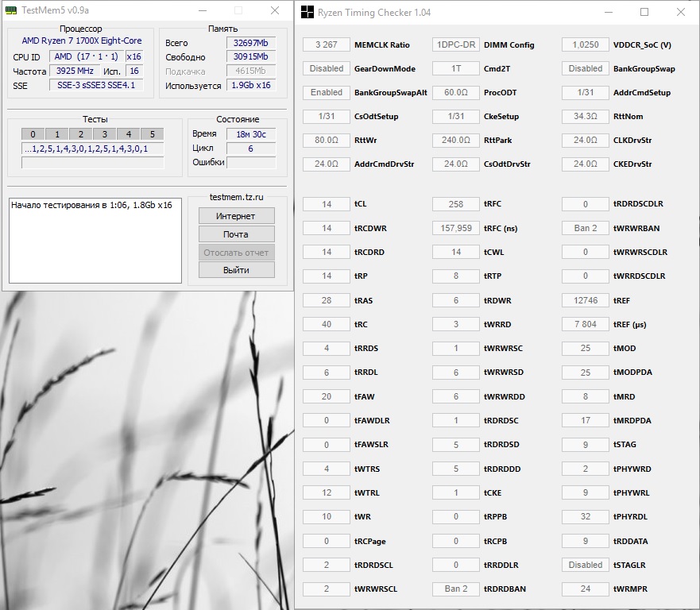700x610 pixels.
Task: Click the BankGroupSwap Disabled field
Action: coord(586,69)
